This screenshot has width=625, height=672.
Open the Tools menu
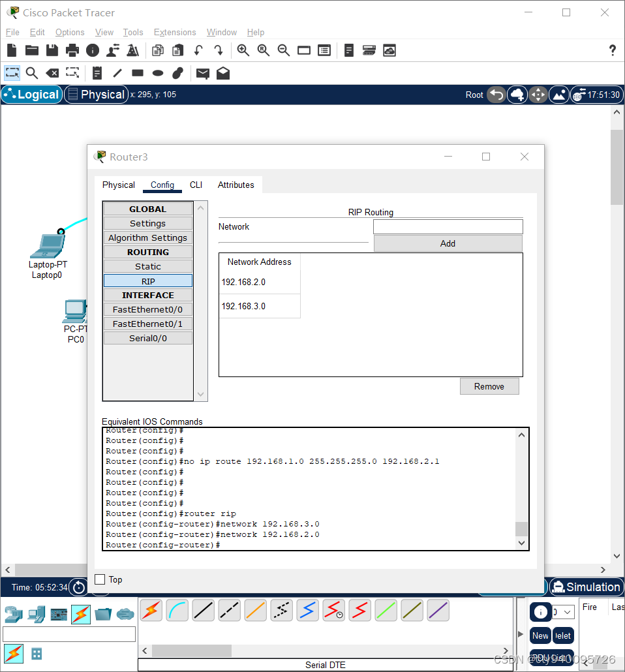(x=133, y=32)
